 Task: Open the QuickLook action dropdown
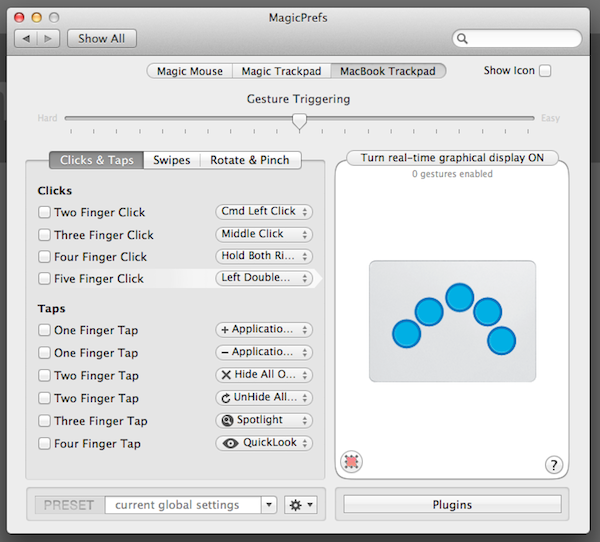(x=264, y=443)
